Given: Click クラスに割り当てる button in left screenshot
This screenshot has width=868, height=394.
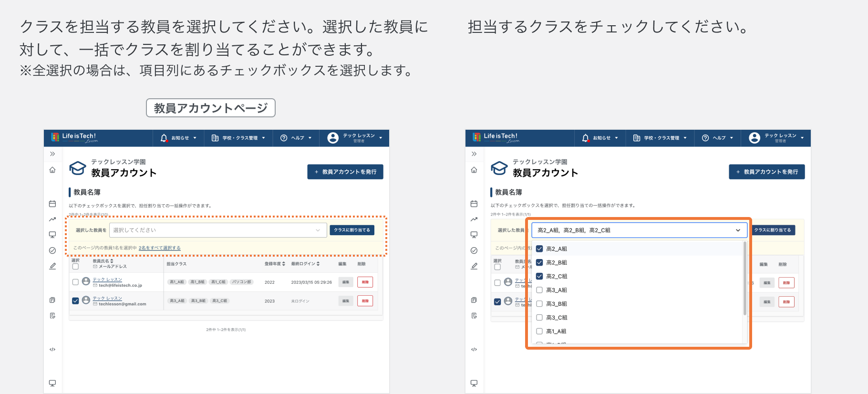Looking at the screenshot, I should [x=352, y=230].
